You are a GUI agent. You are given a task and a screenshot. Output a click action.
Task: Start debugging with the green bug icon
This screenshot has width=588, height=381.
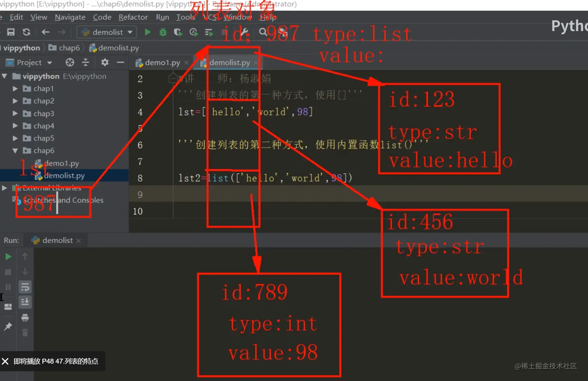tap(163, 32)
